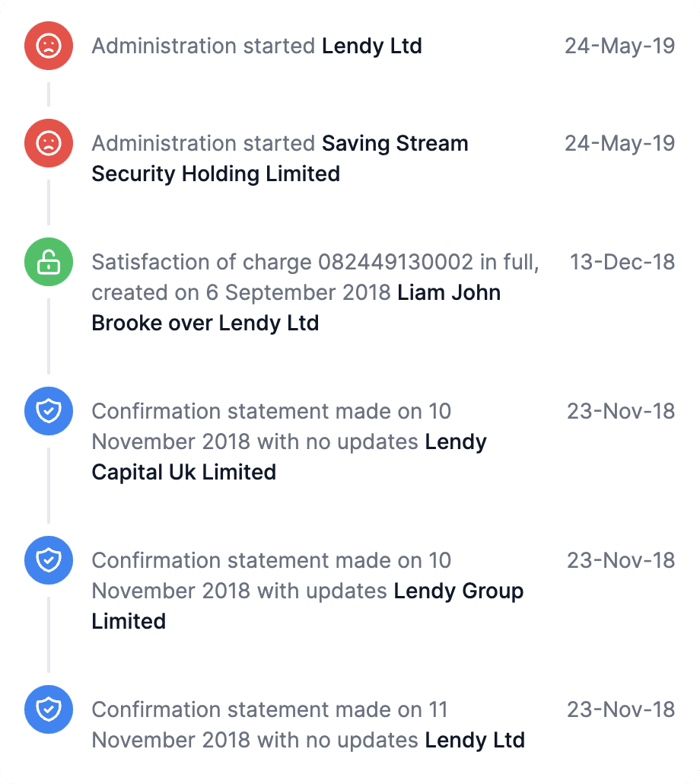Open the Lendy Ltd link in the first entry

pyautogui.click(x=372, y=46)
